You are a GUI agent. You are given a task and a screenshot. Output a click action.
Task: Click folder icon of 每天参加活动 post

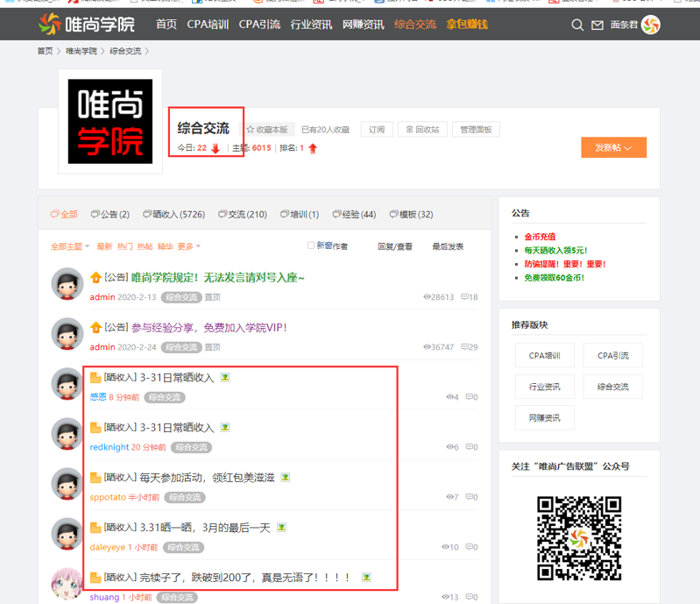pos(95,478)
